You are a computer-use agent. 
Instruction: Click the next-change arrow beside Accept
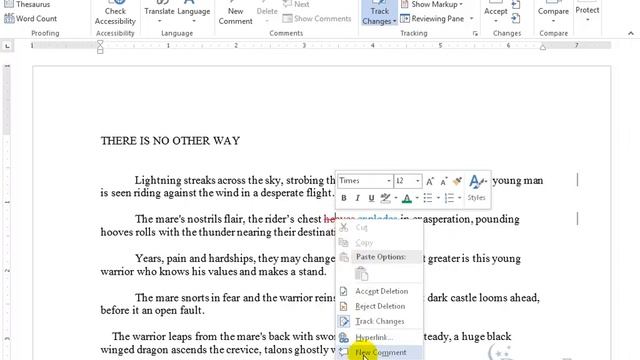[x=516, y=18]
